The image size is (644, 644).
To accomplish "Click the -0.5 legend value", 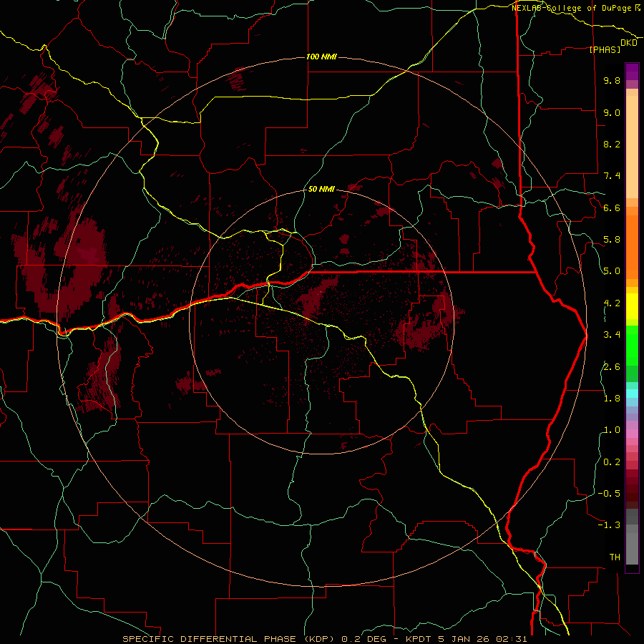I will click(x=609, y=494).
